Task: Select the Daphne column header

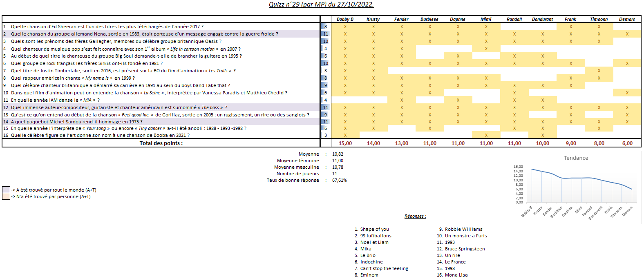Action: (x=458, y=19)
